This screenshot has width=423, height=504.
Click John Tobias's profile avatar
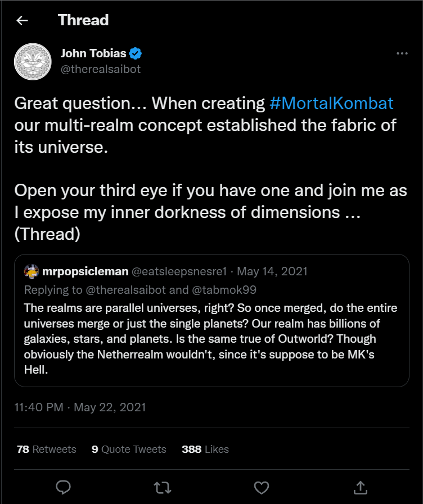(33, 62)
